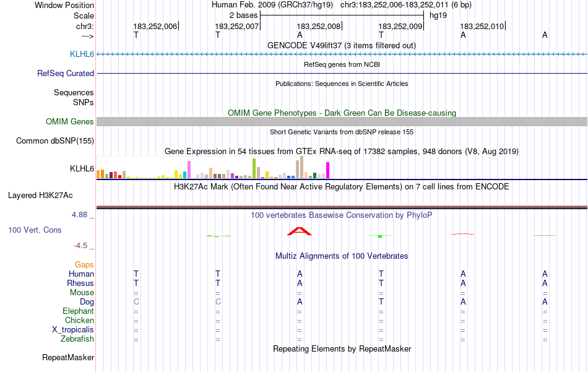The width and height of the screenshot is (588, 372).
Task: Open the Repeating Elements by RepeatMasker title
Action: [x=342, y=348]
